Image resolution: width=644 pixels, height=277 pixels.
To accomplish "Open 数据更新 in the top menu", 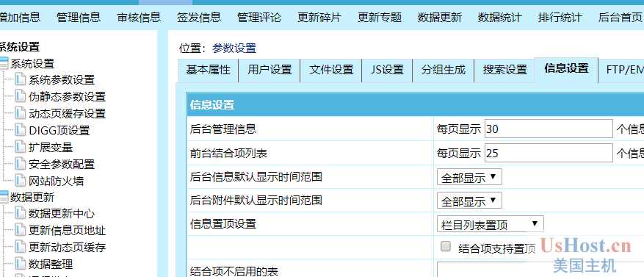I will (x=440, y=17).
